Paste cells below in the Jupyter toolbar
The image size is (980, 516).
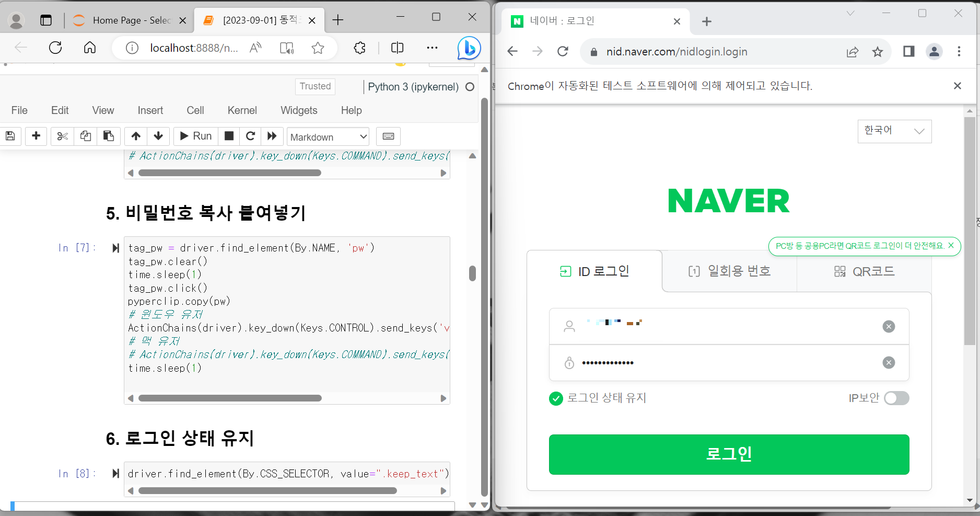point(109,136)
